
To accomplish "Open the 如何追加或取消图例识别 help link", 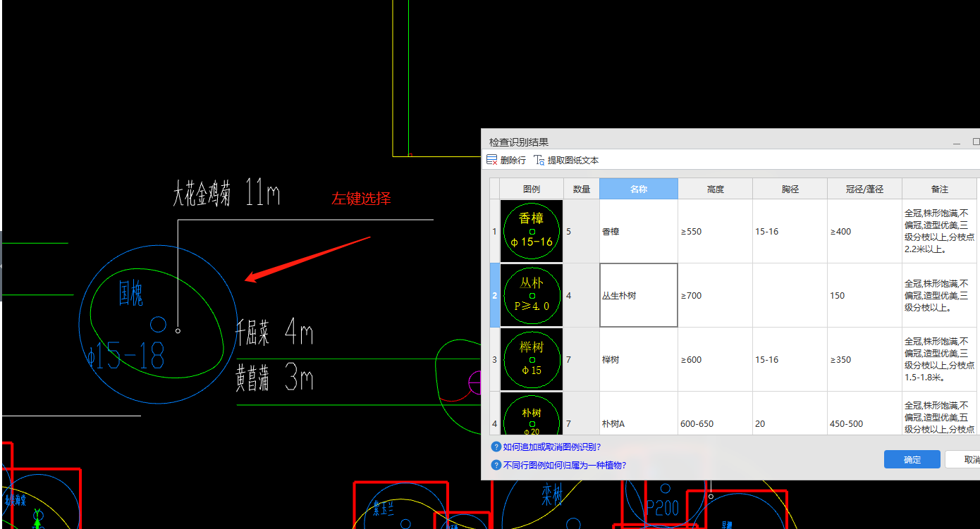I will tap(551, 447).
